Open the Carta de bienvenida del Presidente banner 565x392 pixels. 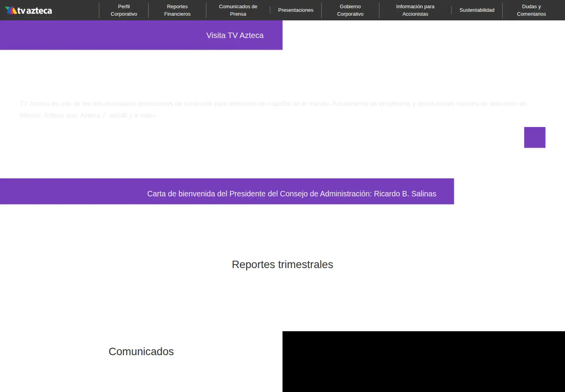tap(227, 191)
